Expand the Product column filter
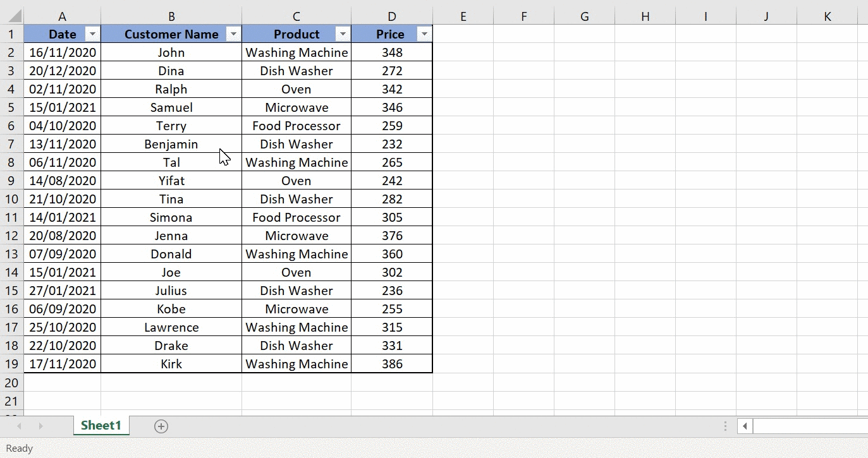 tap(343, 34)
